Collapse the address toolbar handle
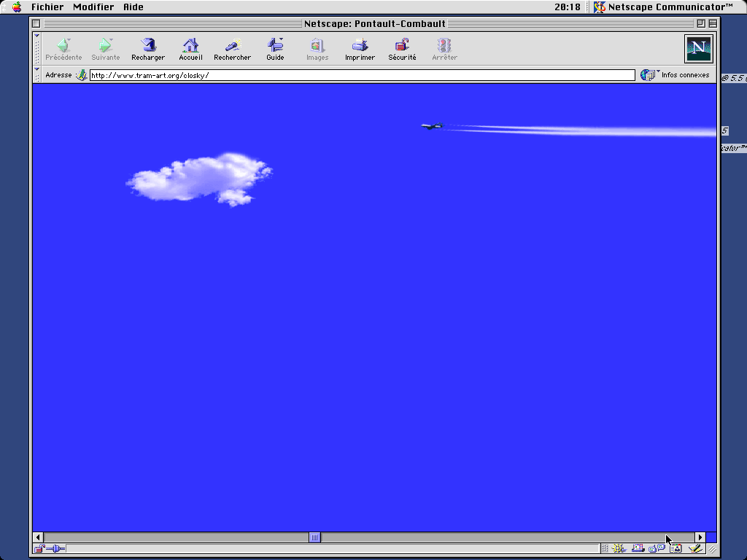Viewport: 747px width, 560px height. [37, 74]
